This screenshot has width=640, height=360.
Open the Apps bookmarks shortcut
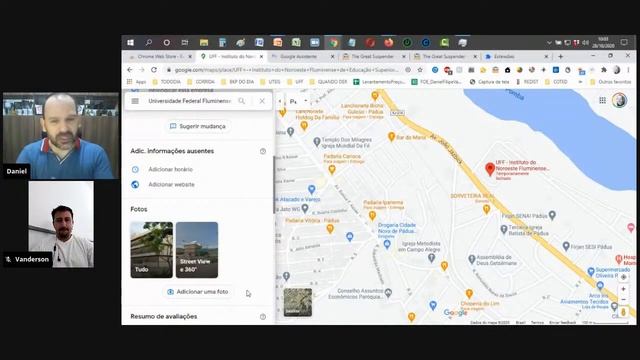coord(136,82)
